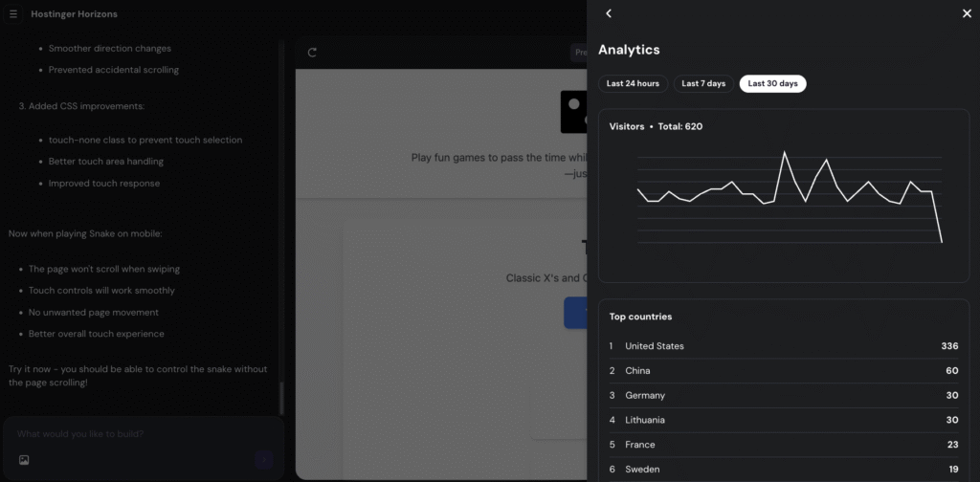Choose the Last 30 days range
The image size is (980, 482).
772,84
